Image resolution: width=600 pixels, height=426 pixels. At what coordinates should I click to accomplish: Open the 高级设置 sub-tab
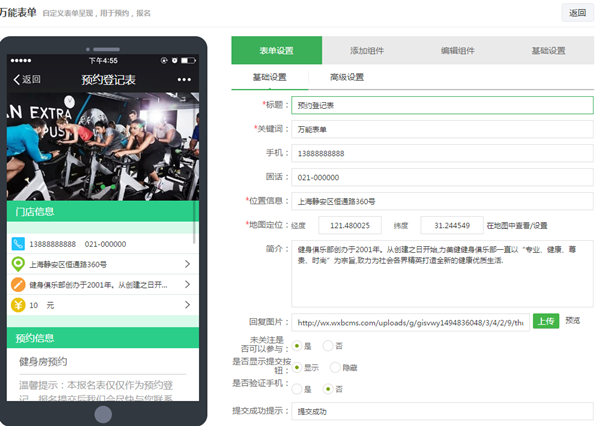[x=347, y=77]
